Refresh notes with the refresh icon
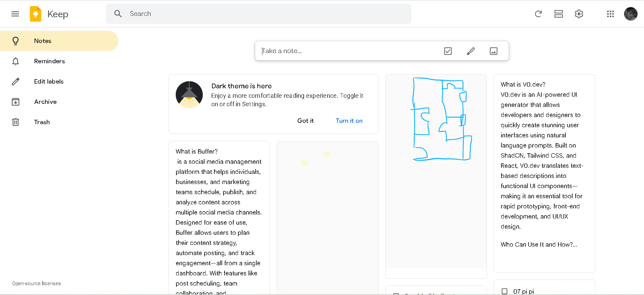Image resolution: width=644 pixels, height=295 pixels. pos(538,14)
